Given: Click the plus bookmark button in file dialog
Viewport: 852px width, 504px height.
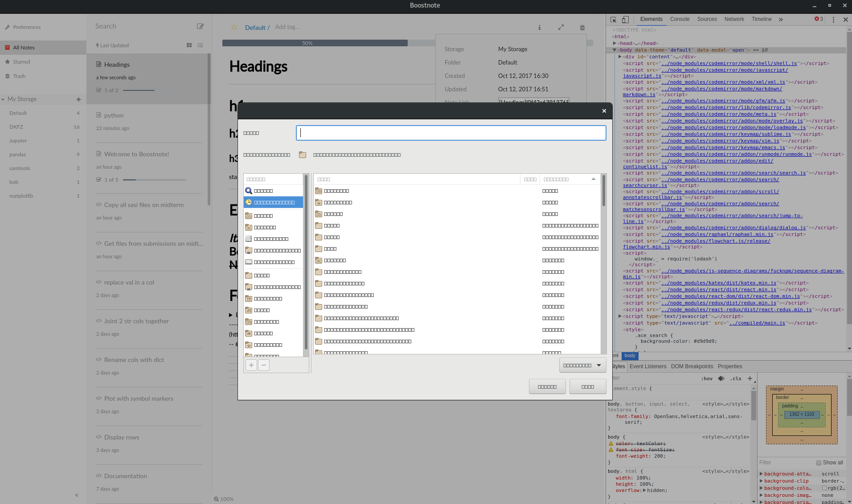Looking at the screenshot, I should 251,365.
